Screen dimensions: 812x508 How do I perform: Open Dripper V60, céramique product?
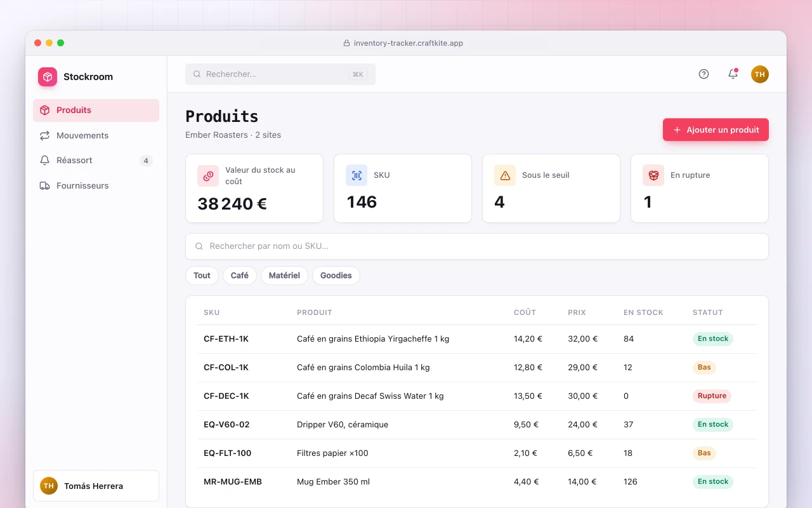coord(343,425)
